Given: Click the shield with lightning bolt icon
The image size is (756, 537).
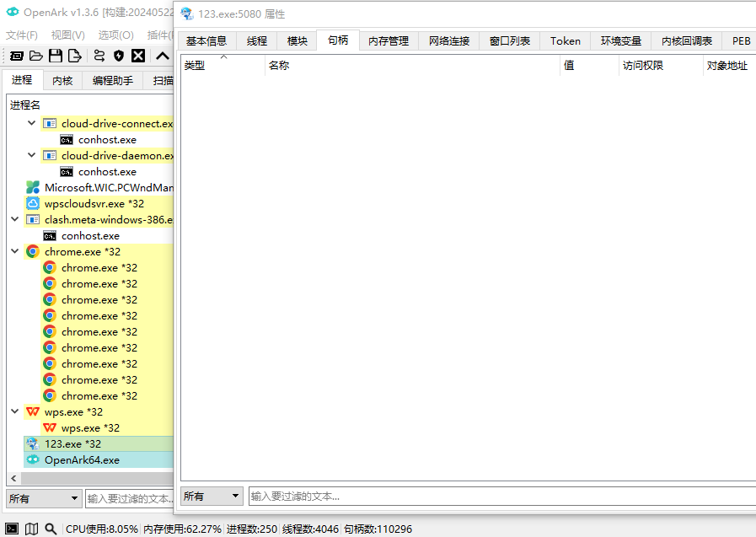Looking at the screenshot, I should pos(119,56).
